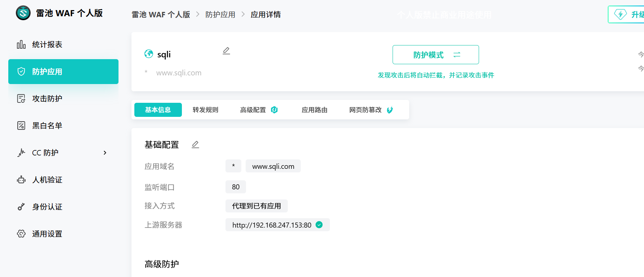Click the 雷池 WAF 个人版 breadcrumb link
644x277 pixels.
point(161,14)
